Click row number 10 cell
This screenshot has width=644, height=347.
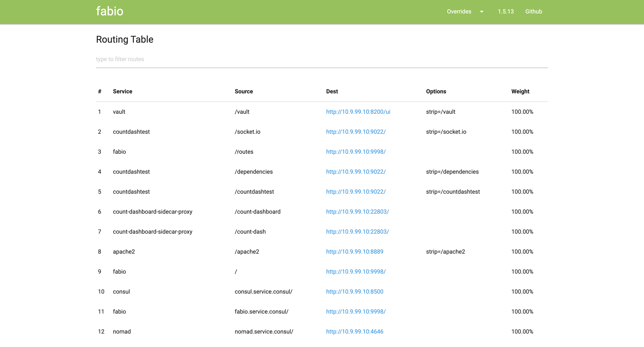coord(101,292)
